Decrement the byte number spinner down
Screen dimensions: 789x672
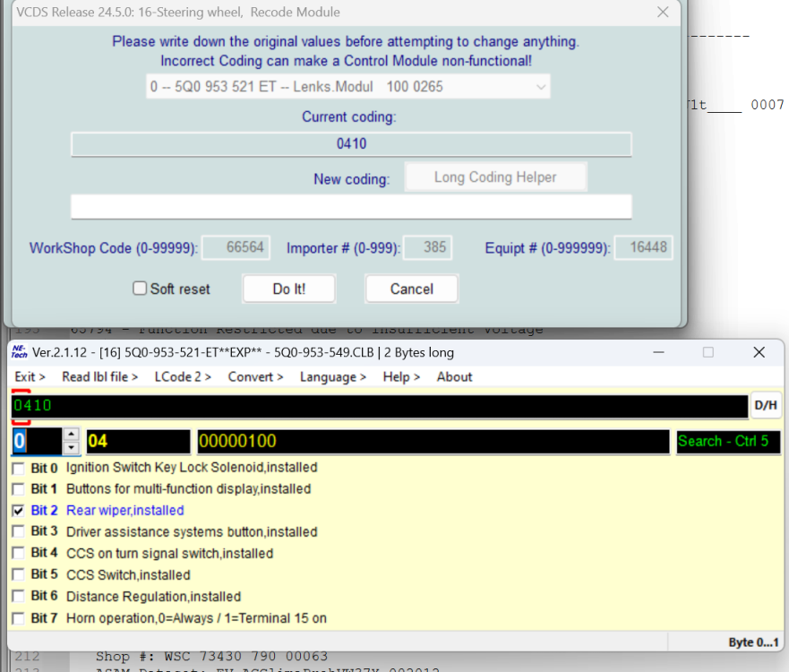tap(72, 447)
